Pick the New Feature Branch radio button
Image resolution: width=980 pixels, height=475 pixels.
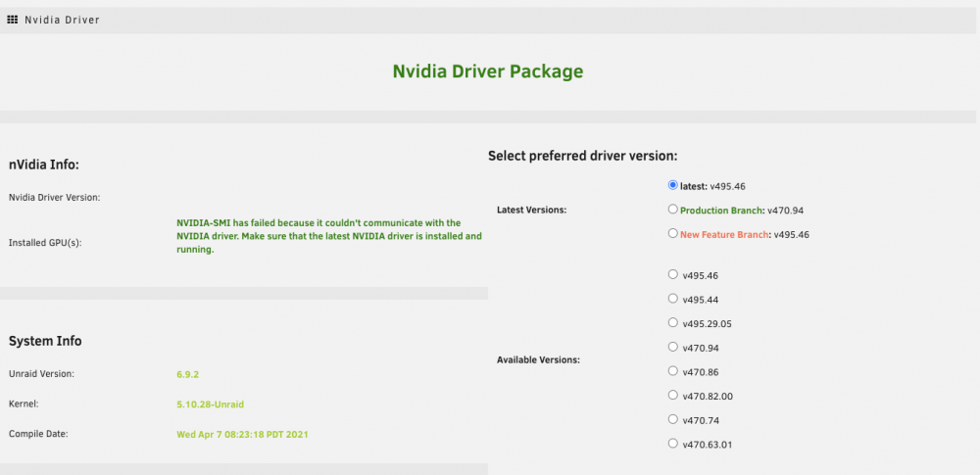pyautogui.click(x=672, y=233)
